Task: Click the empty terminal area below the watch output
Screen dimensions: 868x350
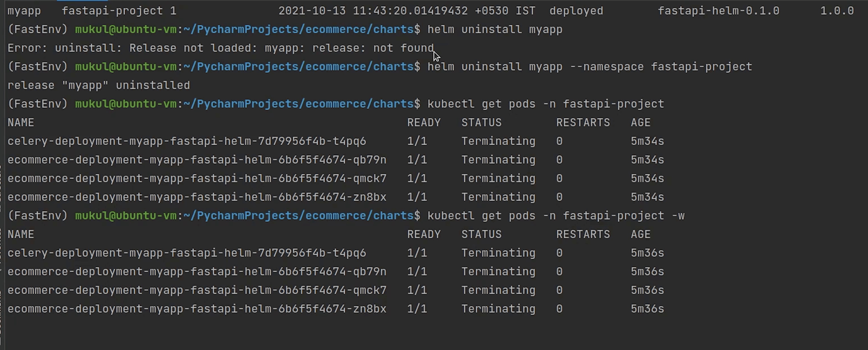Action: [x=404, y=334]
